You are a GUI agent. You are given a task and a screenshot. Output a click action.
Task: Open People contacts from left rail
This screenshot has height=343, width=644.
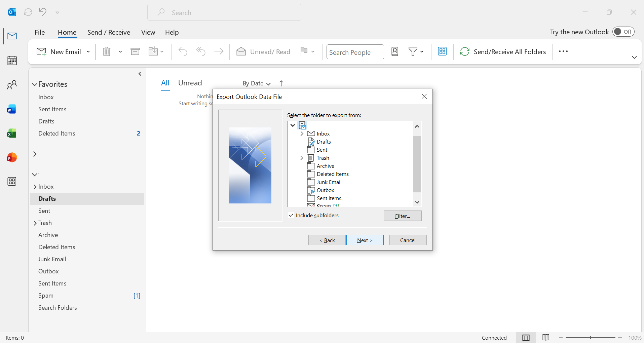click(12, 85)
